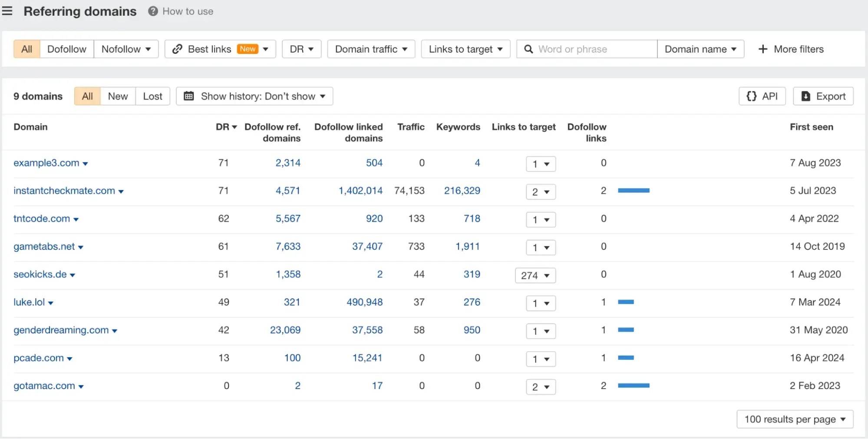868x439 pixels.
Task: Open the Nofollow filter menu
Action: pyautogui.click(x=126, y=49)
